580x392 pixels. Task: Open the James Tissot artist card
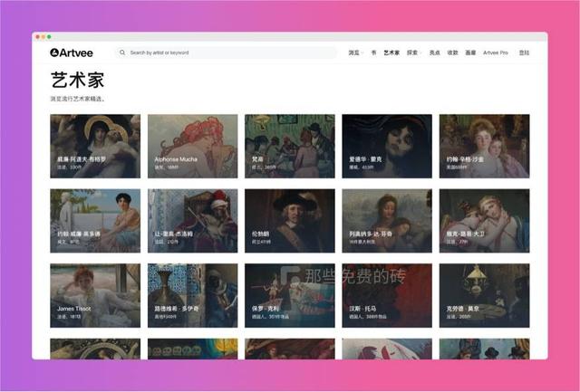click(95, 295)
